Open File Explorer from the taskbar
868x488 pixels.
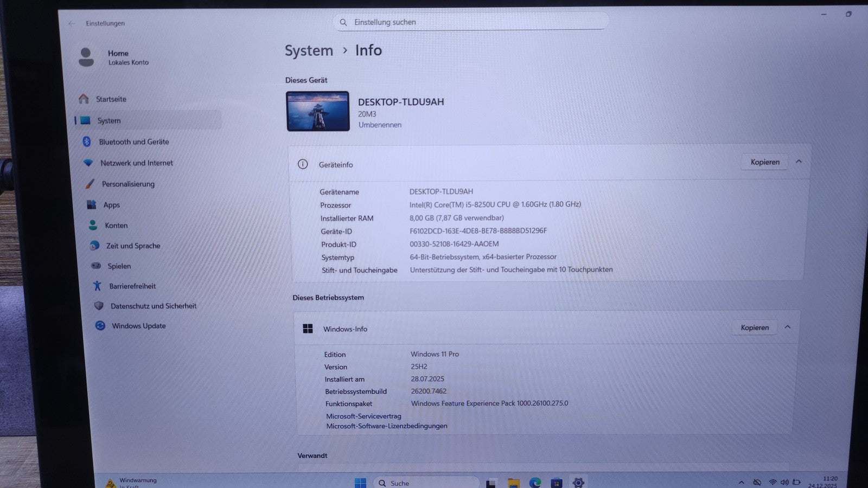point(513,483)
